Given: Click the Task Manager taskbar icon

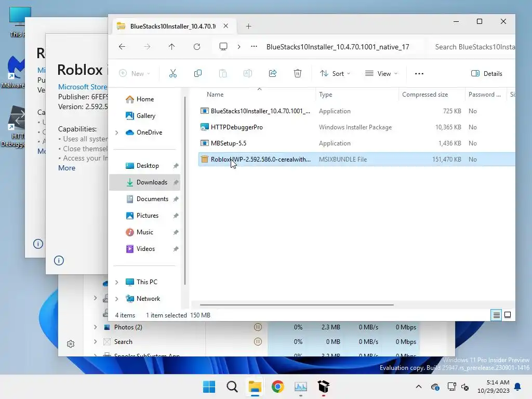Looking at the screenshot, I should [x=301, y=387].
